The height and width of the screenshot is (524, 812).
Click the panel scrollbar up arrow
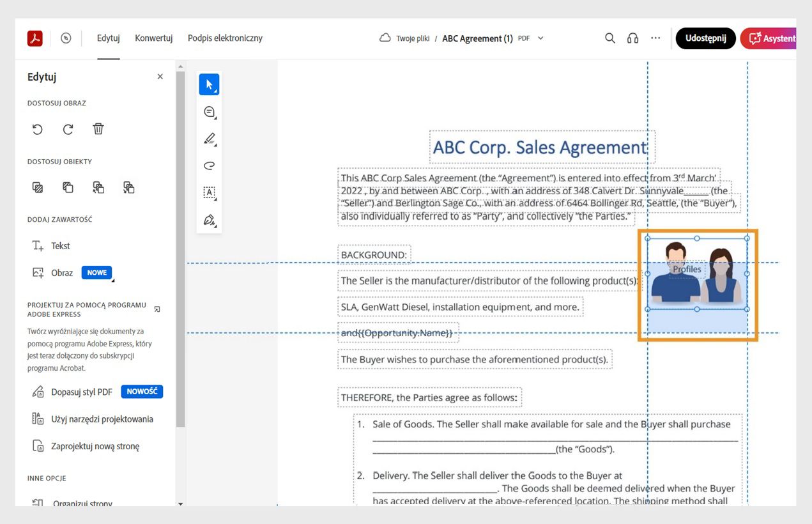coord(181,65)
